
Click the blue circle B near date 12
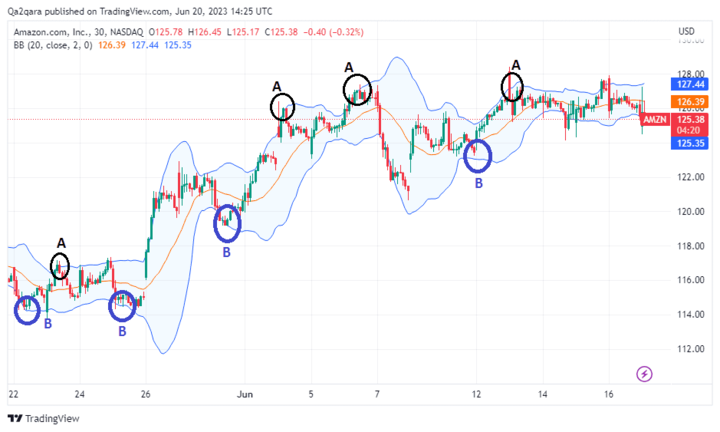pyautogui.click(x=478, y=154)
